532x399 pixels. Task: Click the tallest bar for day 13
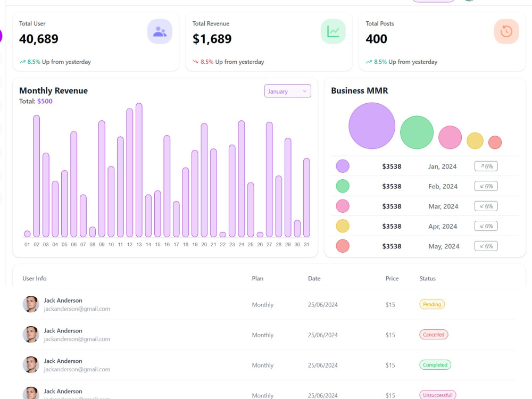[139, 170]
